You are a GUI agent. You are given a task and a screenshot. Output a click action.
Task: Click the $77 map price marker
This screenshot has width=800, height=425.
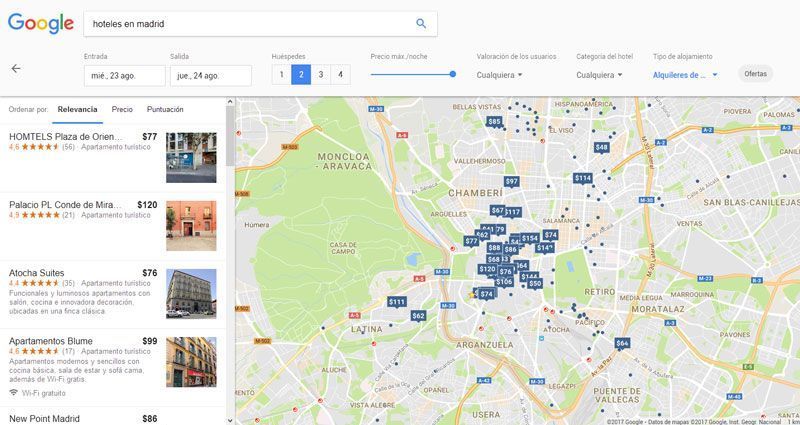pyautogui.click(x=471, y=241)
